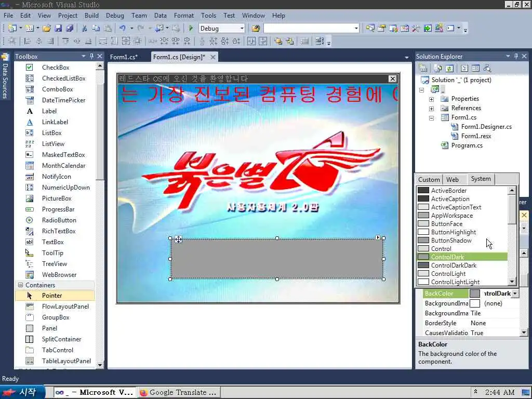This screenshot has height=399, width=532.
Task: Expand the References node
Action: [x=431, y=109]
